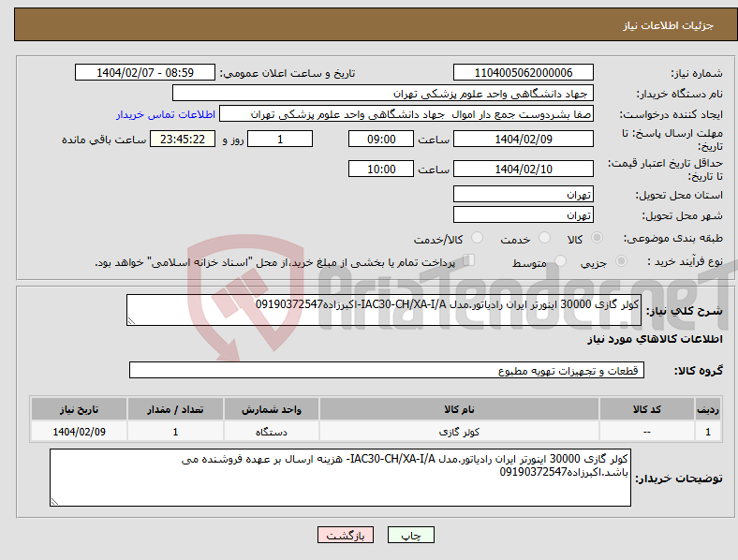Click the response deadline date 1404/02/09 field
The image size is (738, 560).
(x=523, y=140)
